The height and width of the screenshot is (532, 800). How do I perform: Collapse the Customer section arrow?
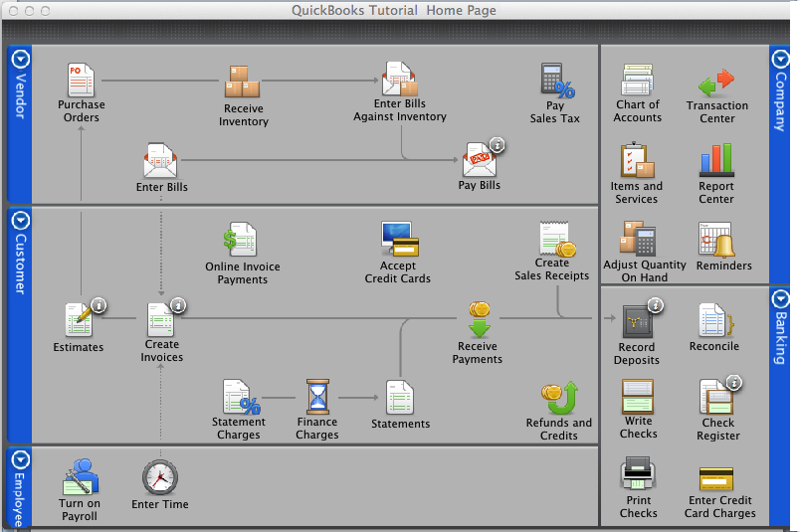21,222
